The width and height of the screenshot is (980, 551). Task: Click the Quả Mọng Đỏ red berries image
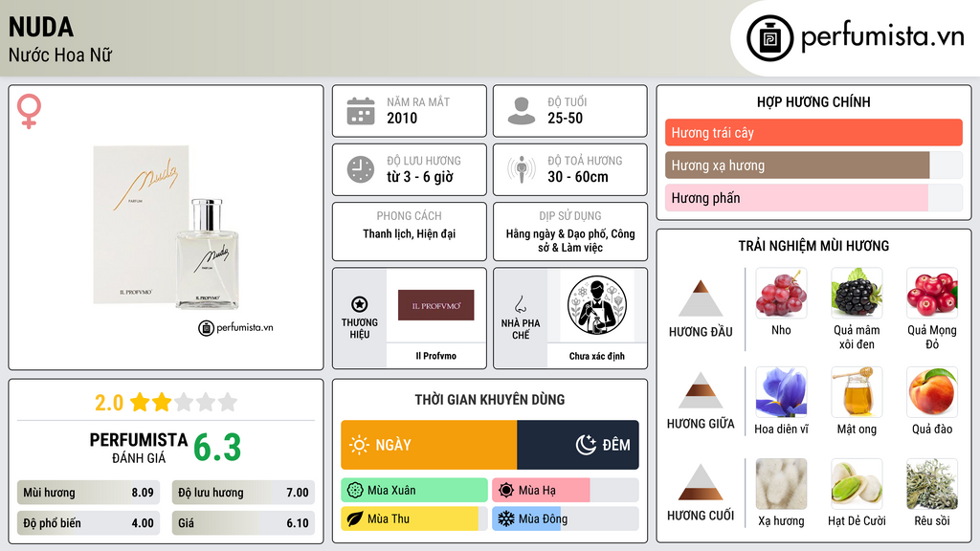point(932,293)
